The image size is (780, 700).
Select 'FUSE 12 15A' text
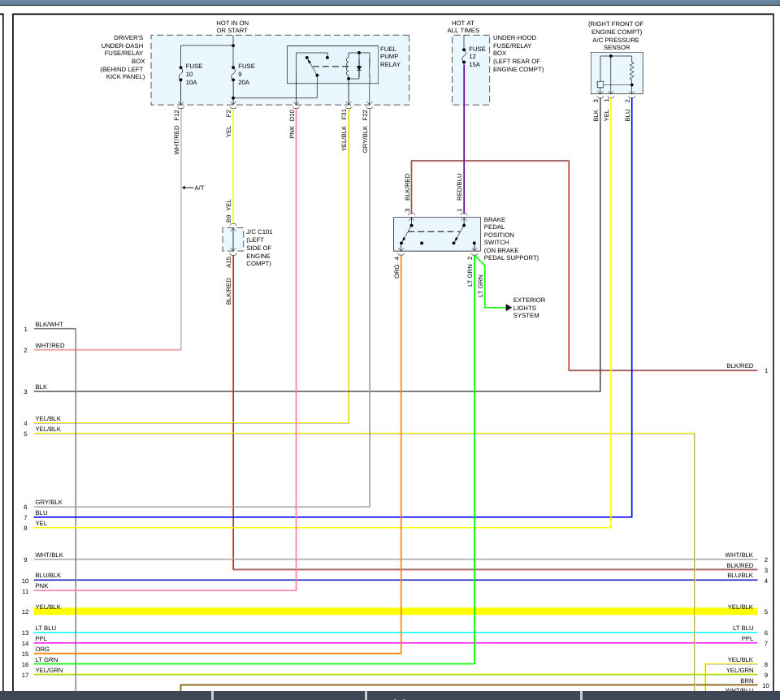click(477, 57)
